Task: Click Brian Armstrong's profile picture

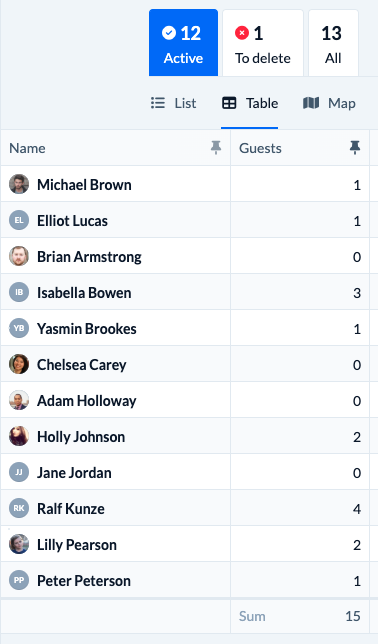Action: point(19,256)
